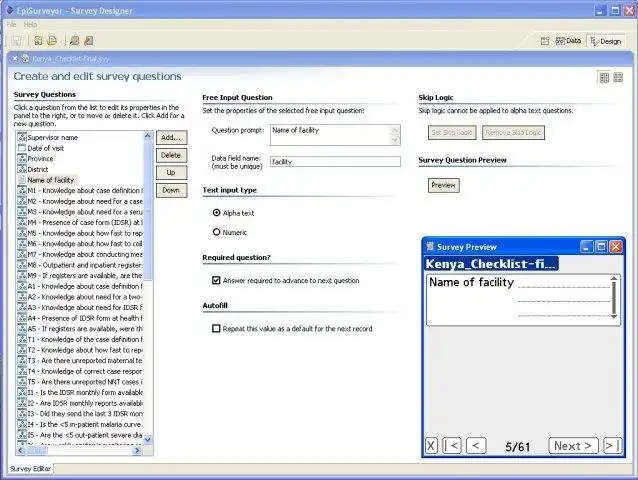Click the icon beside Supervisor name question
Viewport: 638px width, 480px height.
(22, 137)
